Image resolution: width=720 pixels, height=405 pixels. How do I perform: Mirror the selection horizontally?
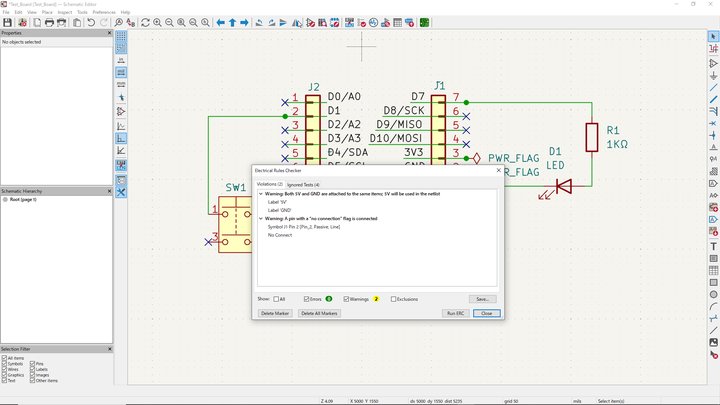(x=297, y=22)
